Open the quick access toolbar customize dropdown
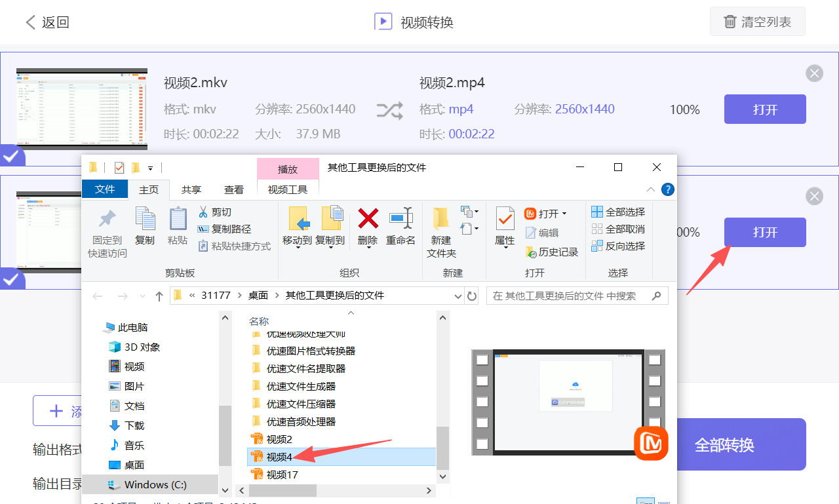 point(151,168)
